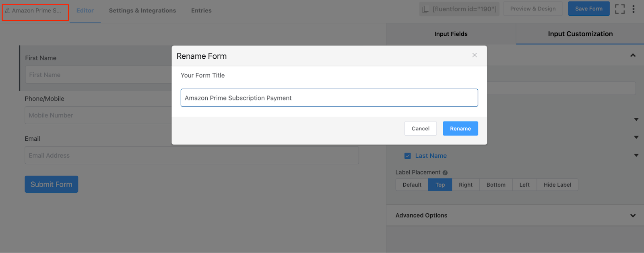644x253 pixels.
Task: Collapse the top panel section with the up chevron
Action: 633,55
